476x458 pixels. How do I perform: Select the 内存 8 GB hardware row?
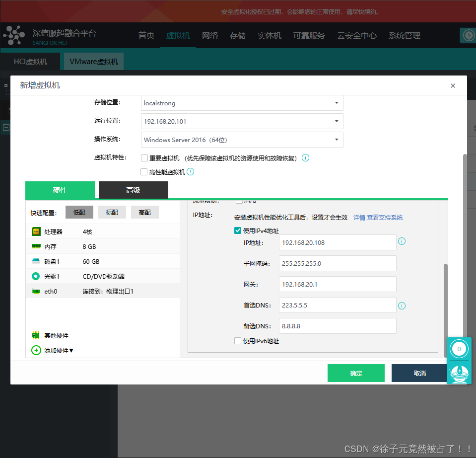(103, 246)
